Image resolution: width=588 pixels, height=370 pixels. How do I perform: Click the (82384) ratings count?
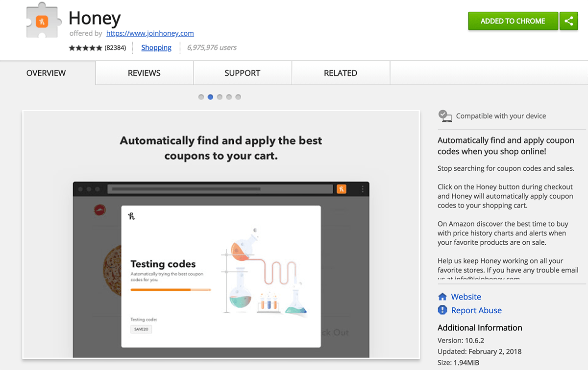tap(115, 48)
